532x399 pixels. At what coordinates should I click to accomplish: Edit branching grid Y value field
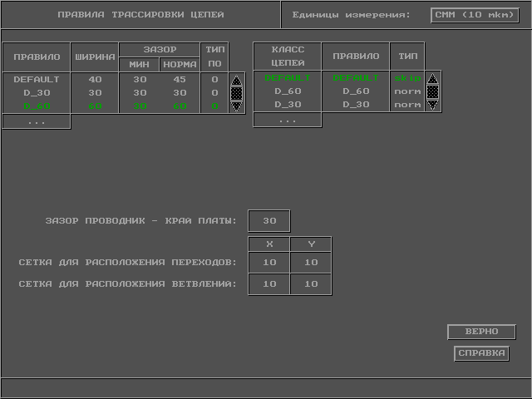pos(311,284)
